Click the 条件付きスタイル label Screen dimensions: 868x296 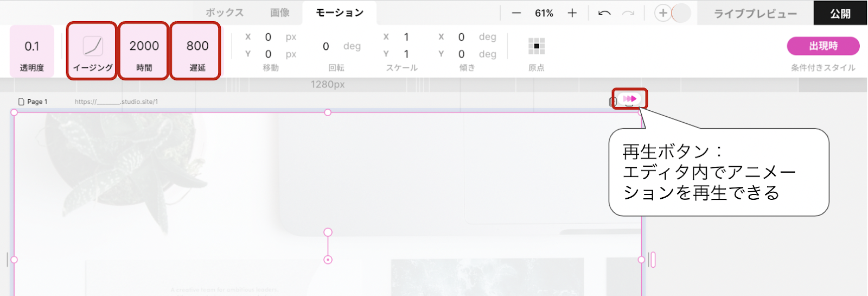click(x=823, y=68)
